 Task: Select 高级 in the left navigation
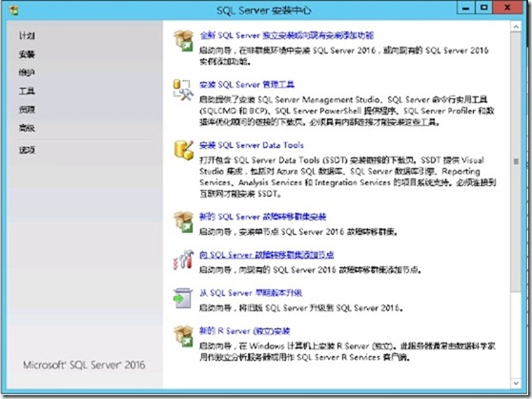point(27,128)
